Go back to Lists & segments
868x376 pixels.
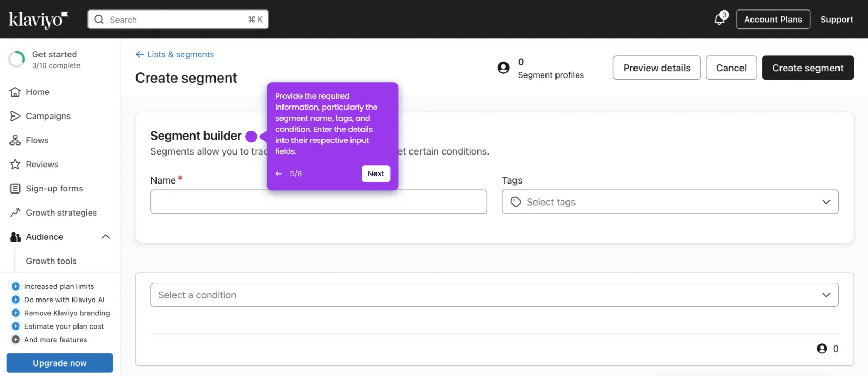click(x=175, y=54)
